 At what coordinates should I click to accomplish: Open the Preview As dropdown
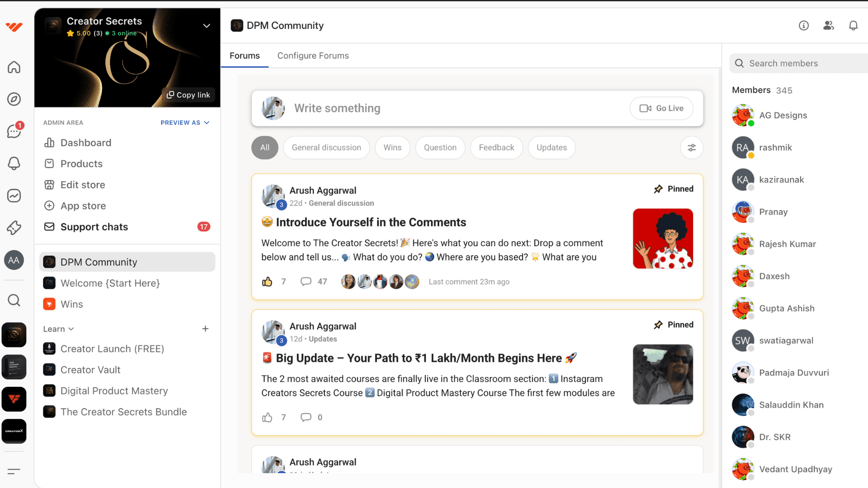coord(184,122)
